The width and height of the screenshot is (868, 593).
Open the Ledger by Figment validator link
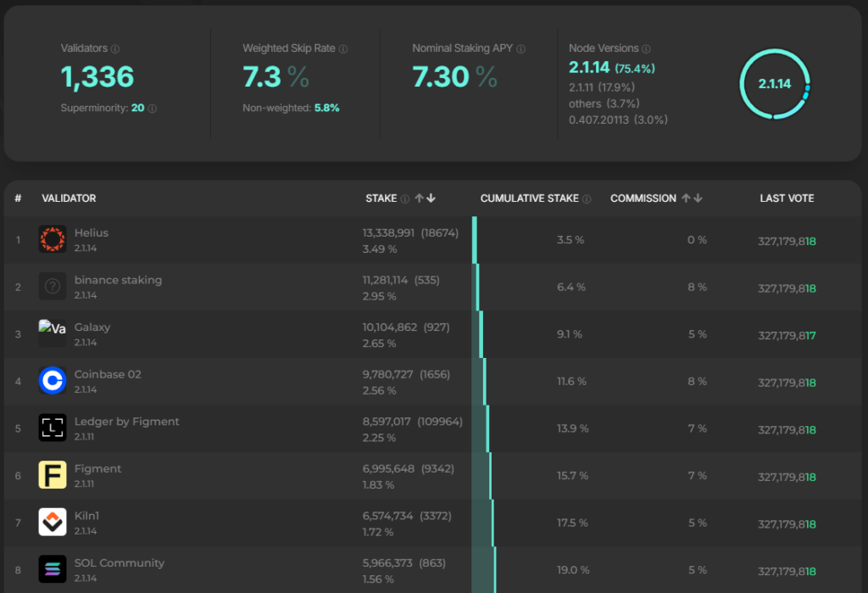click(x=127, y=421)
